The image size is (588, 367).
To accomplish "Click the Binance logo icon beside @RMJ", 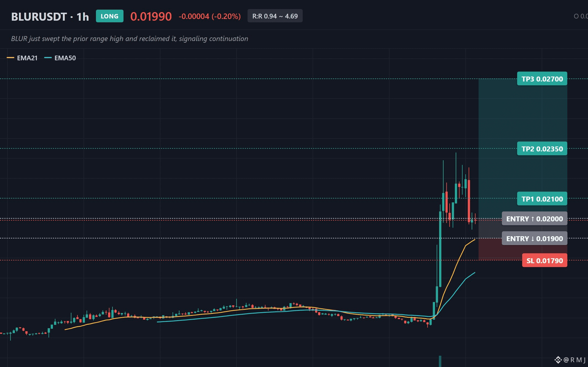I will pyautogui.click(x=558, y=360).
